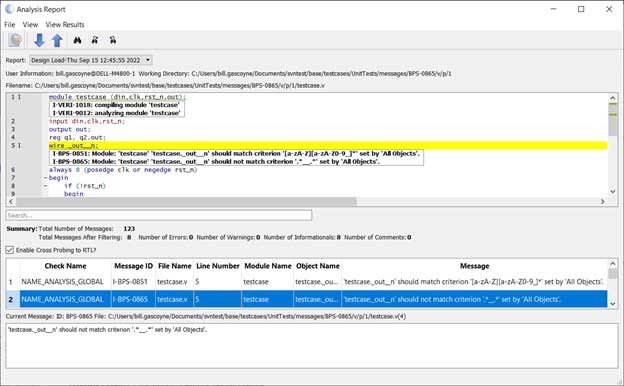Click the I-BPS-0851 annotation in code view
The width and height of the screenshot is (624, 386).
(x=236, y=154)
